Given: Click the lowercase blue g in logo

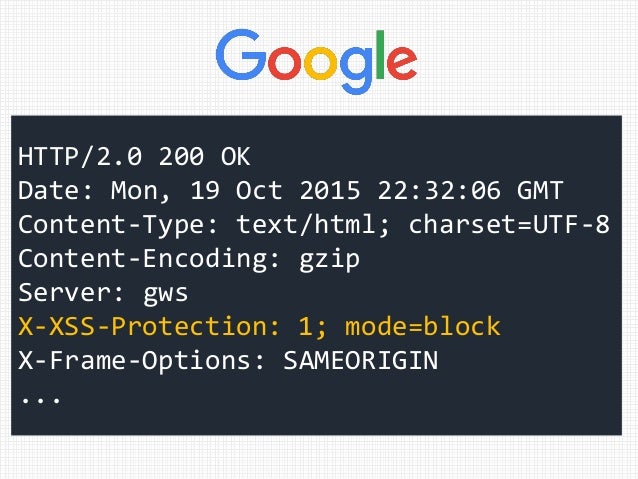Looking at the screenshot, I should (x=356, y=70).
